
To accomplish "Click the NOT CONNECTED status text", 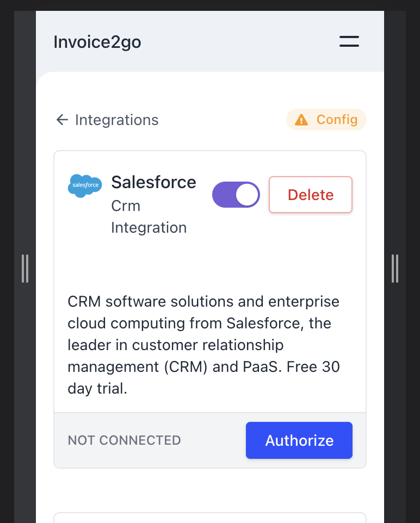I will (x=124, y=440).
